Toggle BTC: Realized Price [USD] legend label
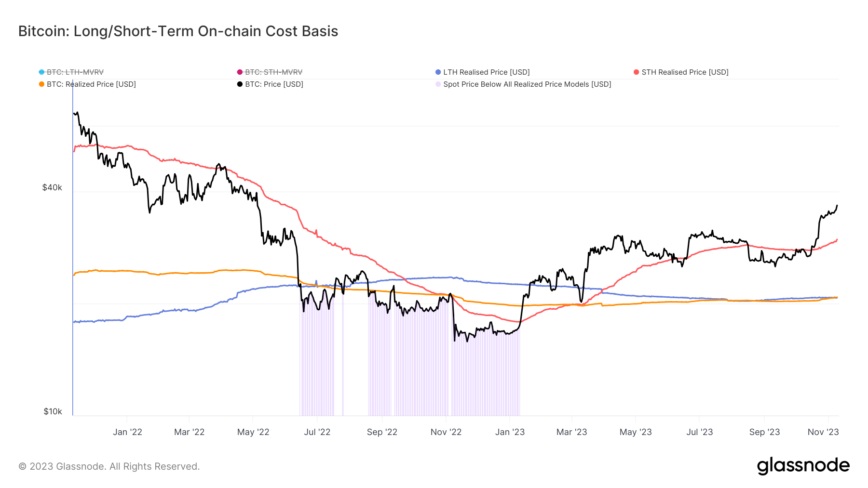 [x=91, y=84]
